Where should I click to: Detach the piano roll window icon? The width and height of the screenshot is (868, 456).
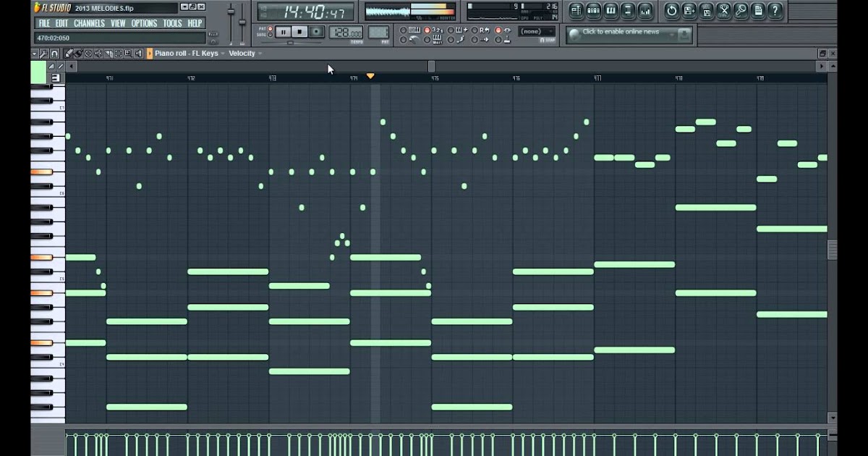pyautogui.click(x=822, y=54)
